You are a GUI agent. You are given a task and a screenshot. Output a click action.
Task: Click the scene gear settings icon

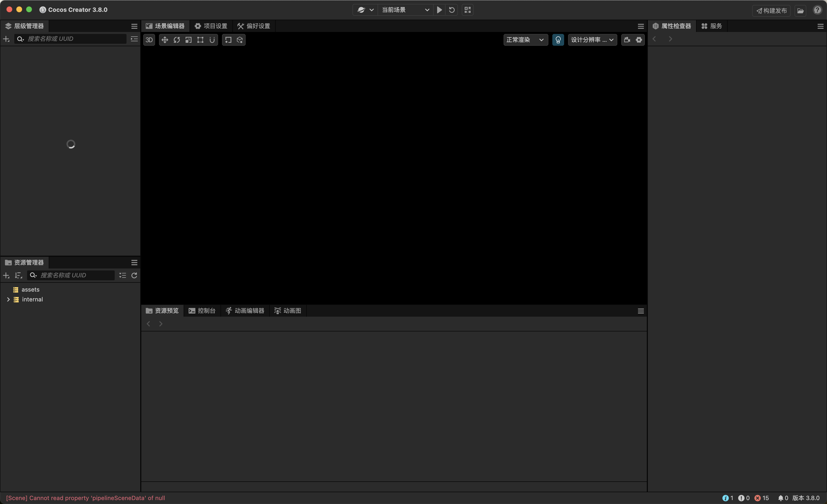click(639, 40)
